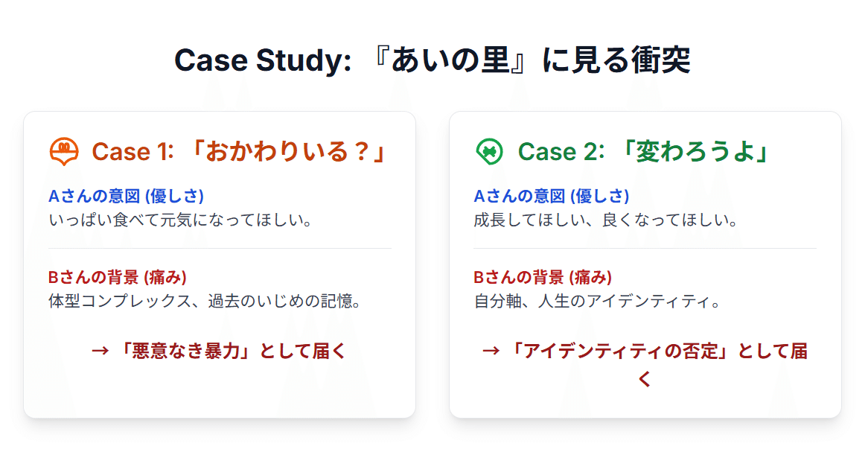The height and width of the screenshot is (458, 868).
Task: Click the green heart icon
Action: [x=489, y=152]
